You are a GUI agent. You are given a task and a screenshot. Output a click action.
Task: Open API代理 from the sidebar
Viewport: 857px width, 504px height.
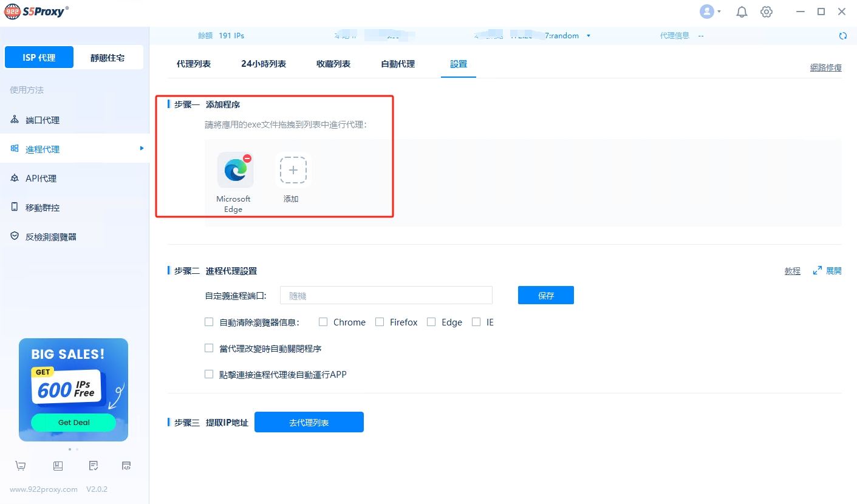41,179
